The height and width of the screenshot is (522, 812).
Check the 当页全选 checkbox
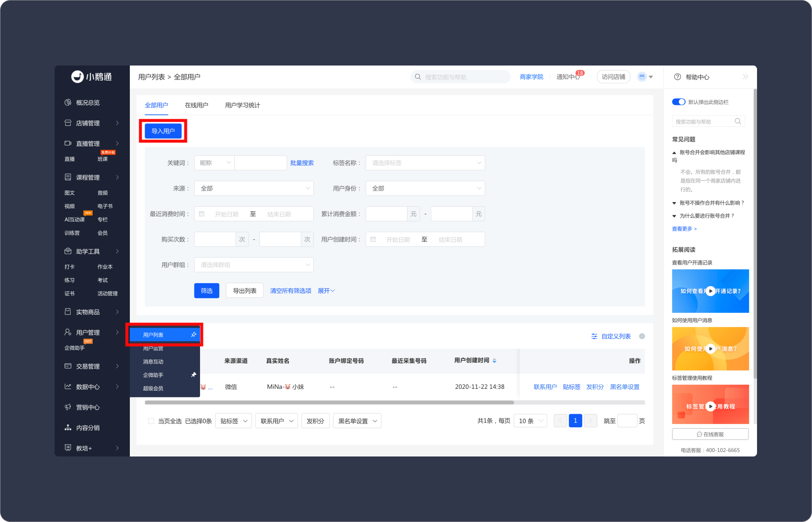tap(151, 421)
